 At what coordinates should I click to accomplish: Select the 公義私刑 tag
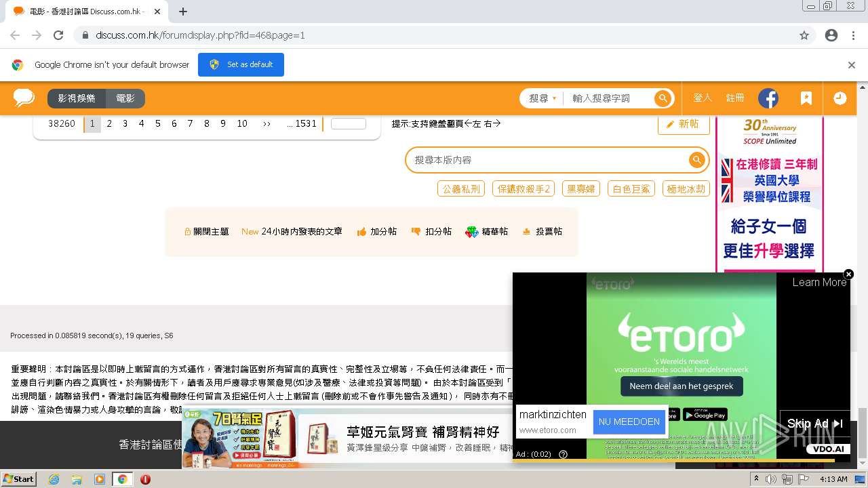point(461,188)
